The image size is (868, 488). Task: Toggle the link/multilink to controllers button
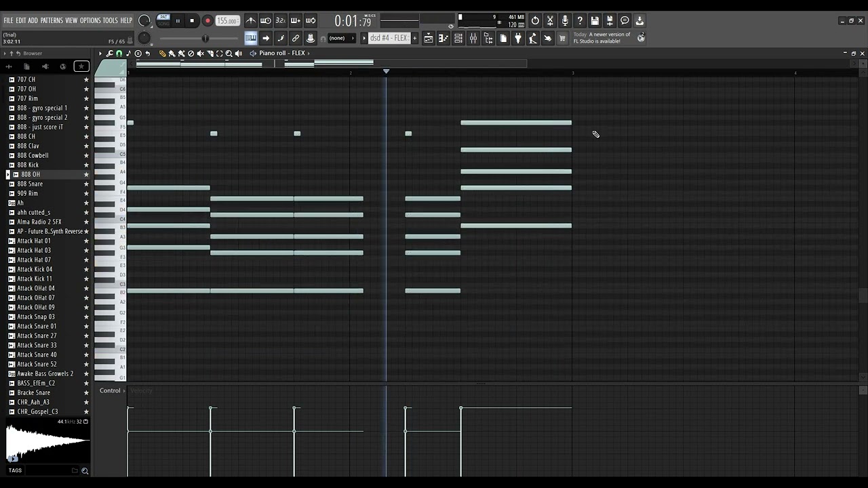[x=295, y=39]
